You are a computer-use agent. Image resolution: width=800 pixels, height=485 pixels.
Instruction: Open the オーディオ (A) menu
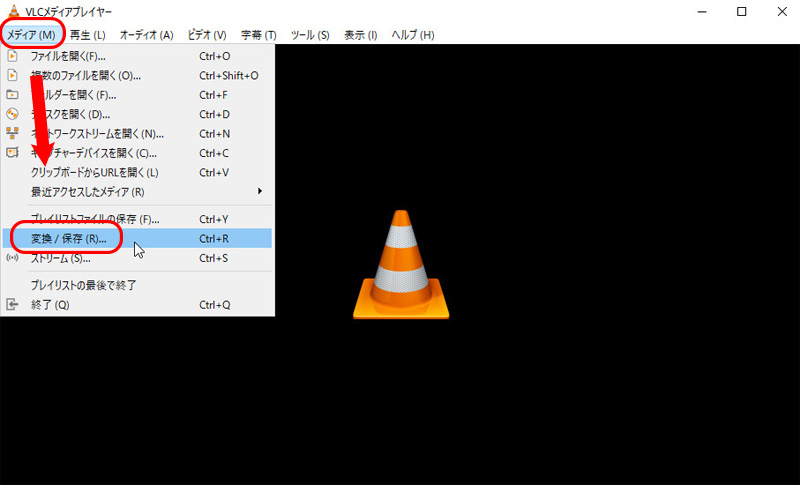coord(146,35)
